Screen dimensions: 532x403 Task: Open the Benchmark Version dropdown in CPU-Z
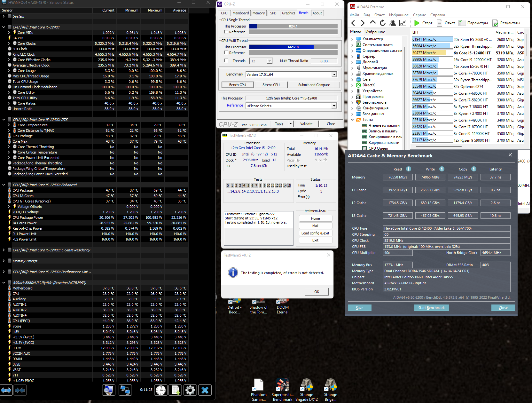(334, 75)
